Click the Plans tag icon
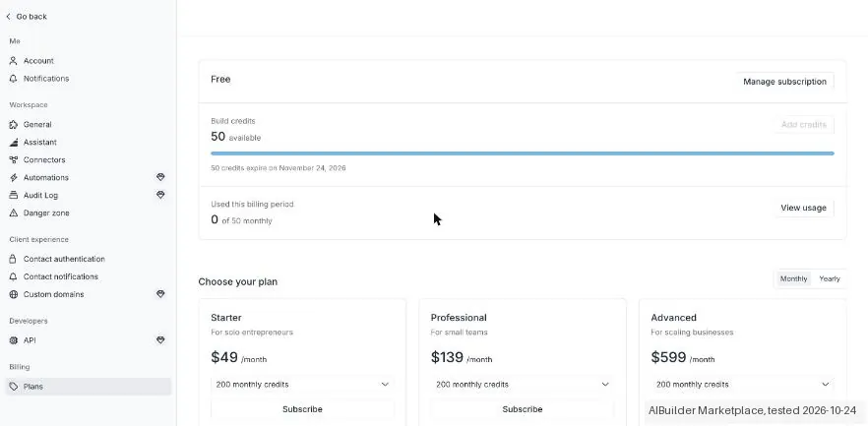The height and width of the screenshot is (426, 868). tap(14, 387)
